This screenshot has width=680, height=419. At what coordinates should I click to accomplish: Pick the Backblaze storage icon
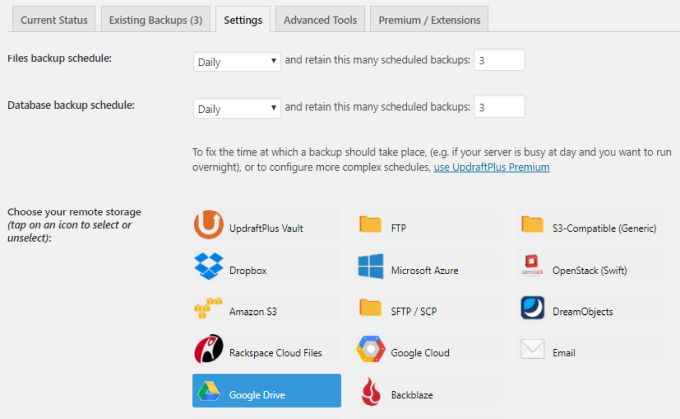[371, 392]
